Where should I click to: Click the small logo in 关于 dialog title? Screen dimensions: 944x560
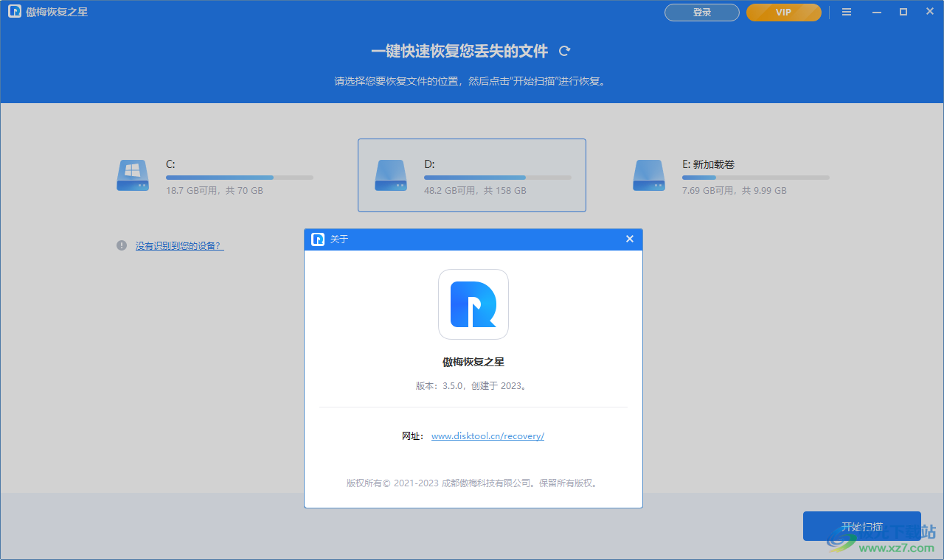coord(318,239)
